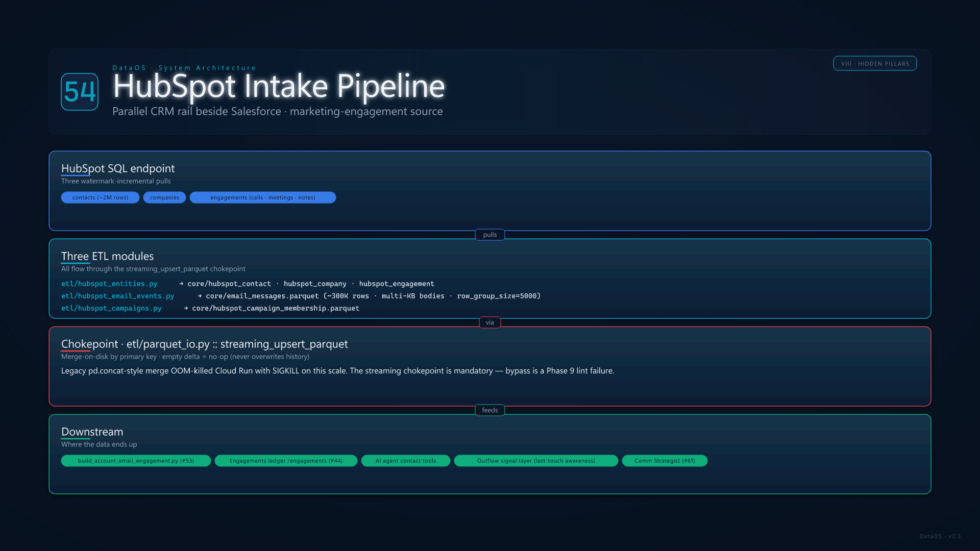980x551 pixels.
Task: Click the streaming_upsert_parquet chokepoint caption
Action: tap(153, 269)
